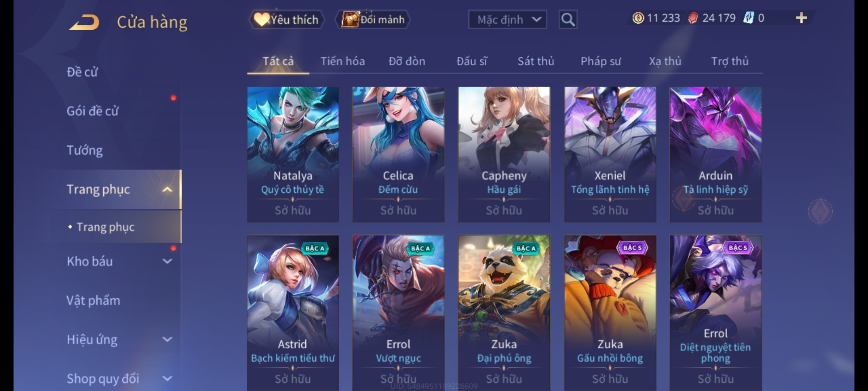Open Gói đề cử in sidebar

[x=93, y=111]
